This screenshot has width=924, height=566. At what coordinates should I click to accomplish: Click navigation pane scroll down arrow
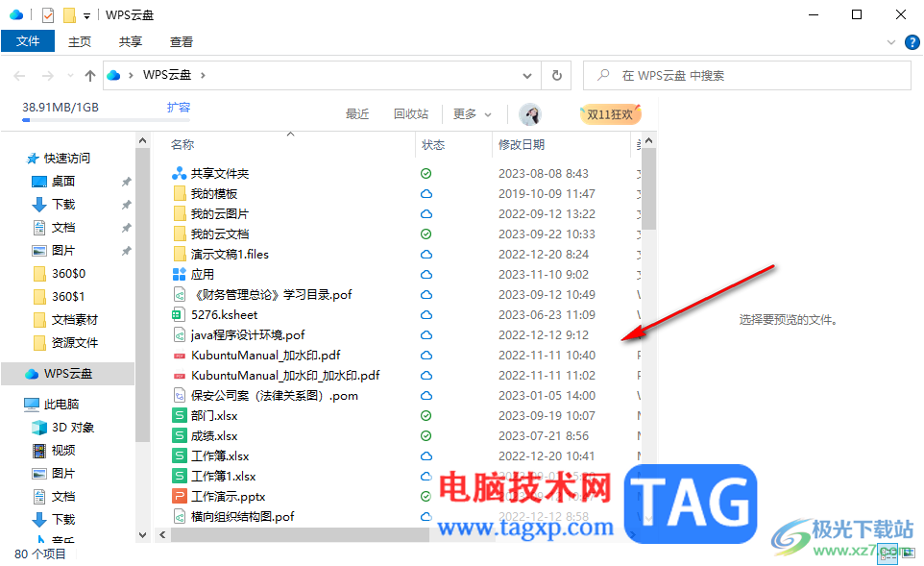tap(142, 535)
